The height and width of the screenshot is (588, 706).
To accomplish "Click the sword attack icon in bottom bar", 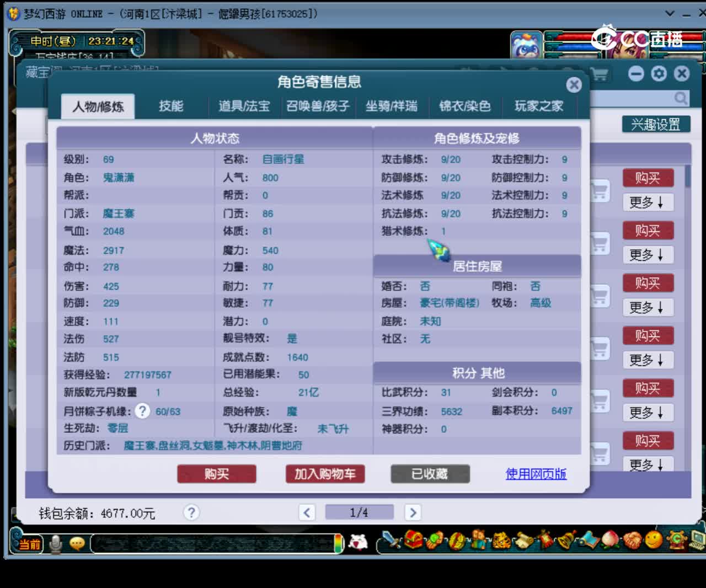I will (x=392, y=541).
